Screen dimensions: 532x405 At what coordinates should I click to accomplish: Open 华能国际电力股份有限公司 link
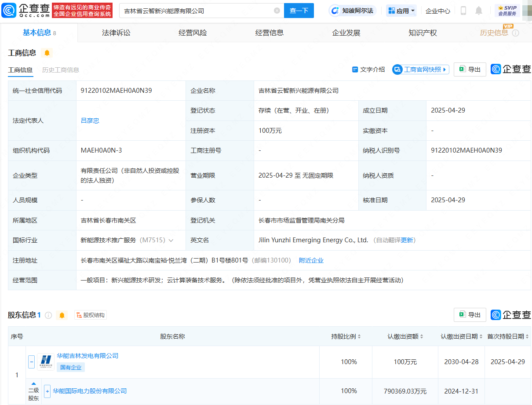point(90,391)
